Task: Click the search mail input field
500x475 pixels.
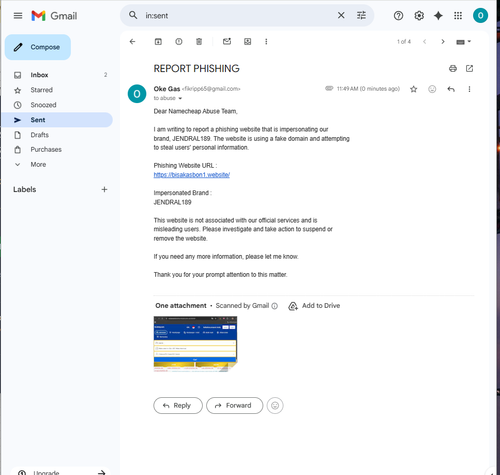Action: (238, 16)
